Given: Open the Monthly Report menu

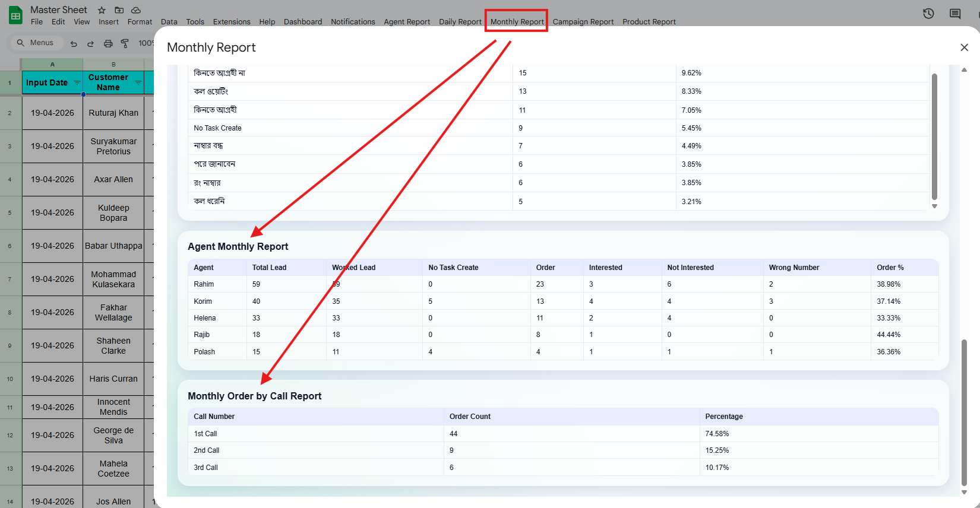Looking at the screenshot, I should pos(517,22).
